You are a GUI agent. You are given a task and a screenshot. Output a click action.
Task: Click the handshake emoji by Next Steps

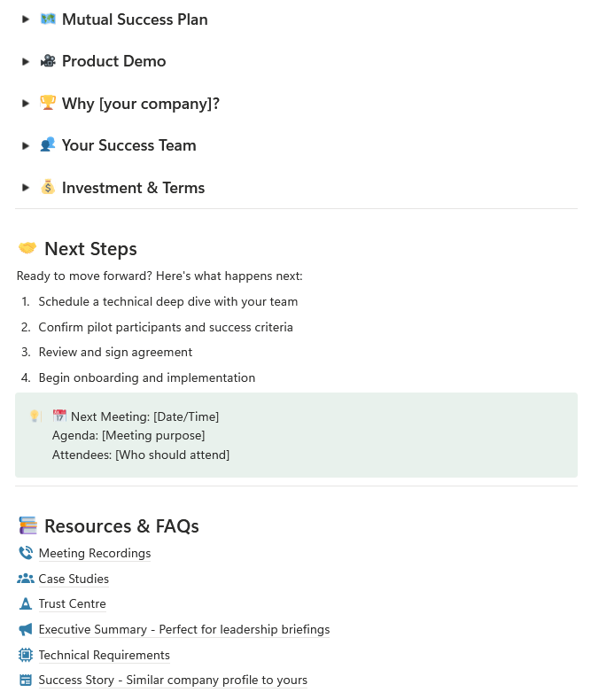[x=27, y=249]
